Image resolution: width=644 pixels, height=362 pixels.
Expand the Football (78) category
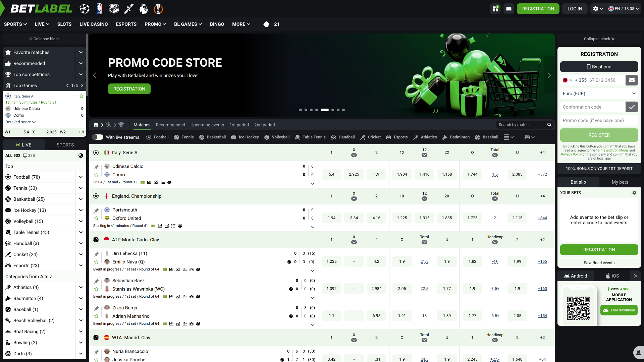tap(81, 177)
